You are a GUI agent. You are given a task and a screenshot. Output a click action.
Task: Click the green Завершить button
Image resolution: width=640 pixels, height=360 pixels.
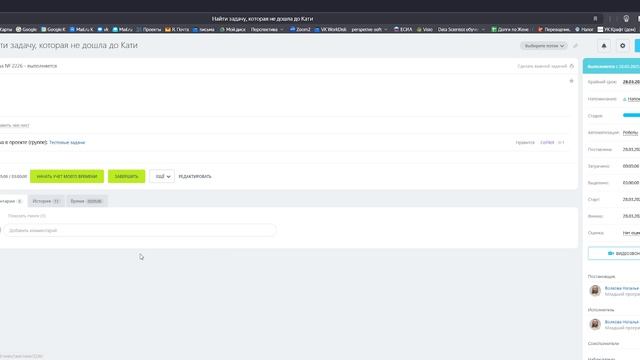coord(127,176)
